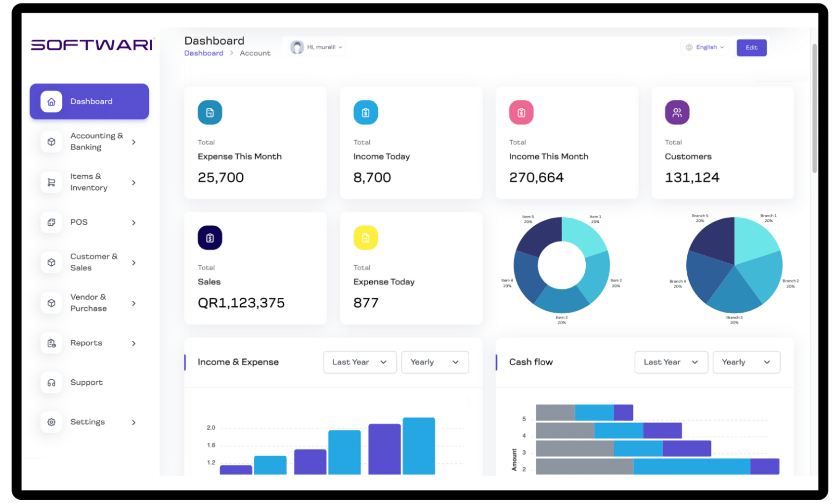The width and height of the screenshot is (840, 504).
Task: Click the user avatar beside Hi, murali
Action: click(x=297, y=47)
